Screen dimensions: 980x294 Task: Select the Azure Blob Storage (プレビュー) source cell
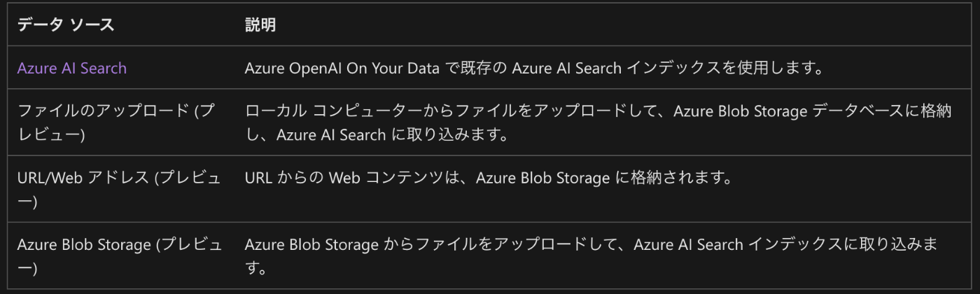tap(119, 256)
